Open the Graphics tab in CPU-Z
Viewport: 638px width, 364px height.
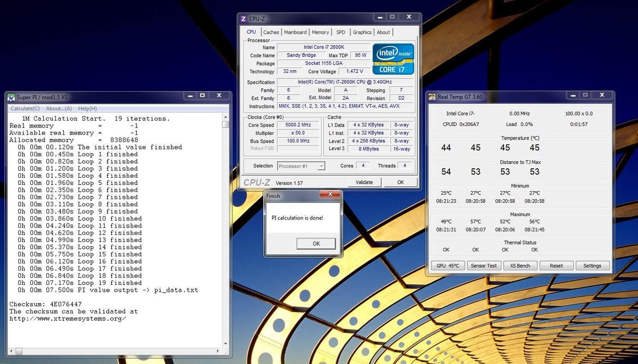(362, 32)
